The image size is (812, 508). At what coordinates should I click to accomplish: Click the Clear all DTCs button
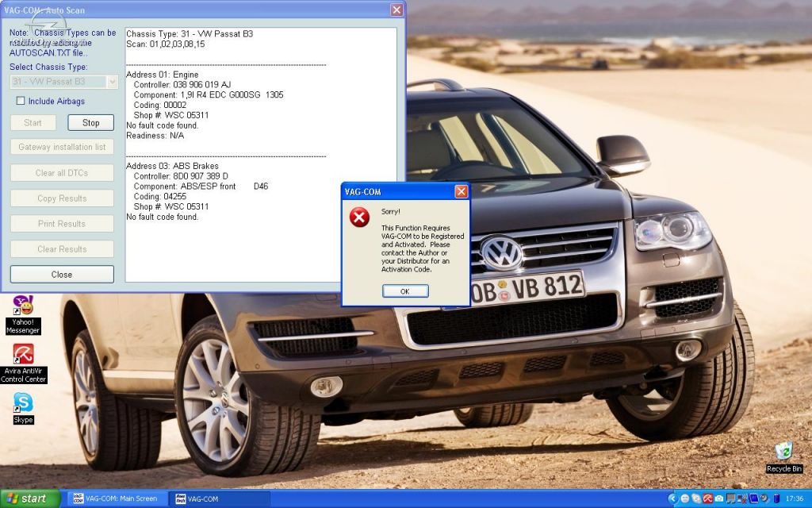coord(62,172)
